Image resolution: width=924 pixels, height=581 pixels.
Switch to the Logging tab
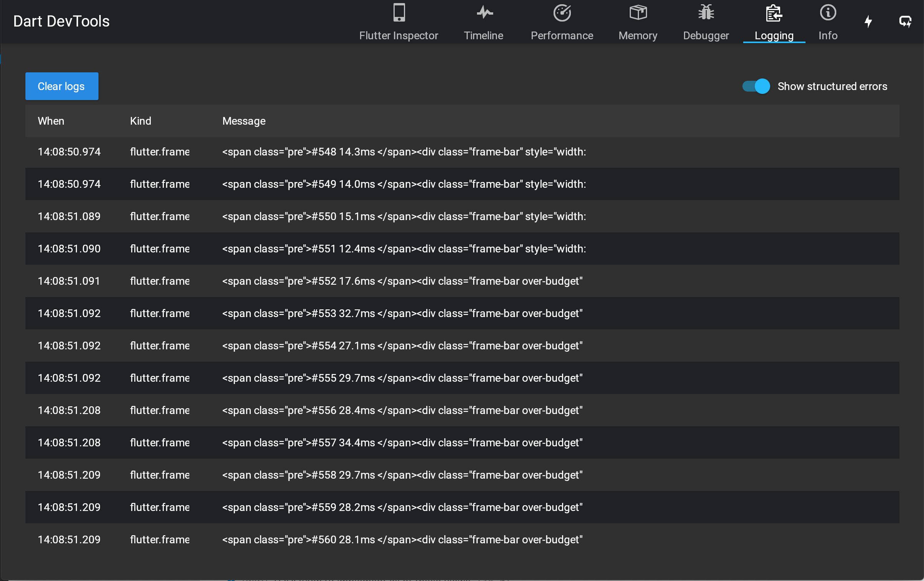(774, 35)
